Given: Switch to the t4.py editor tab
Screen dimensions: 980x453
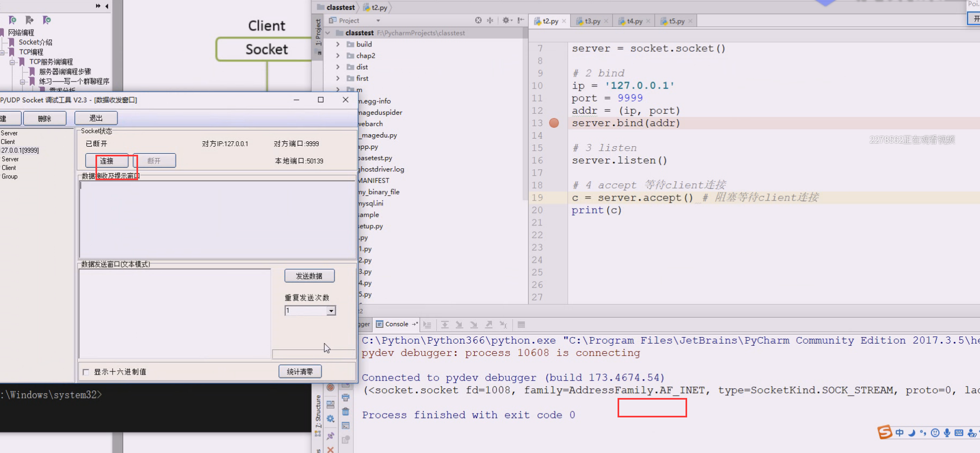Looking at the screenshot, I should point(634,21).
